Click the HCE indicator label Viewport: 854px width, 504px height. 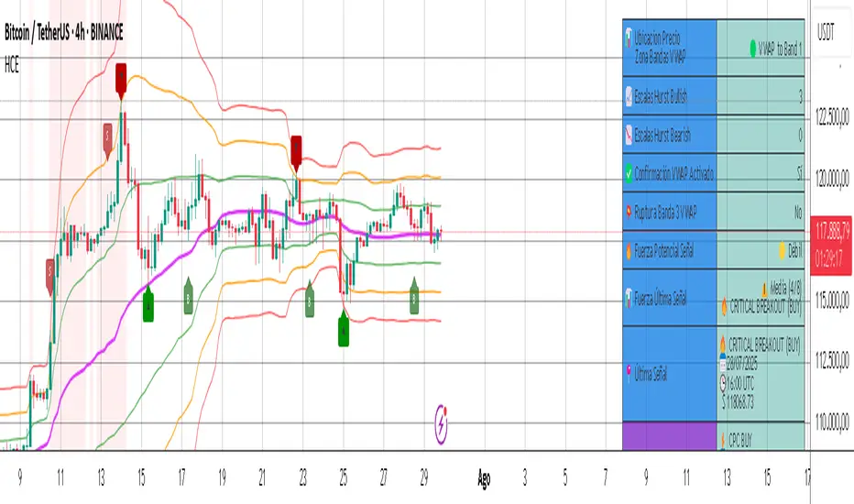11,65
